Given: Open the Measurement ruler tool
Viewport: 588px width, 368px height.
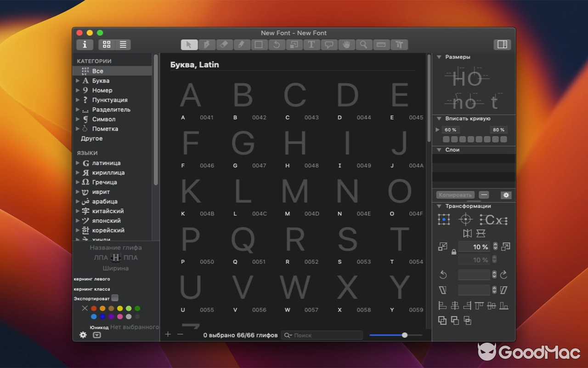Looking at the screenshot, I should (381, 45).
